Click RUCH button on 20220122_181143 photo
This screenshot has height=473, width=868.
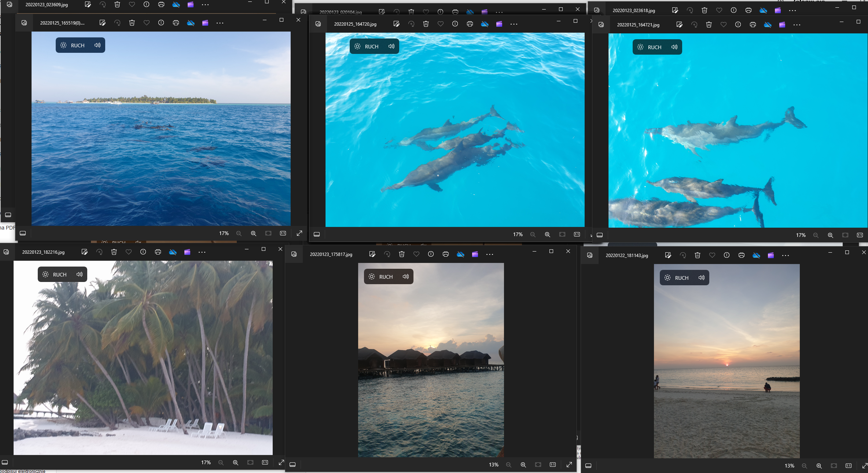tap(677, 278)
